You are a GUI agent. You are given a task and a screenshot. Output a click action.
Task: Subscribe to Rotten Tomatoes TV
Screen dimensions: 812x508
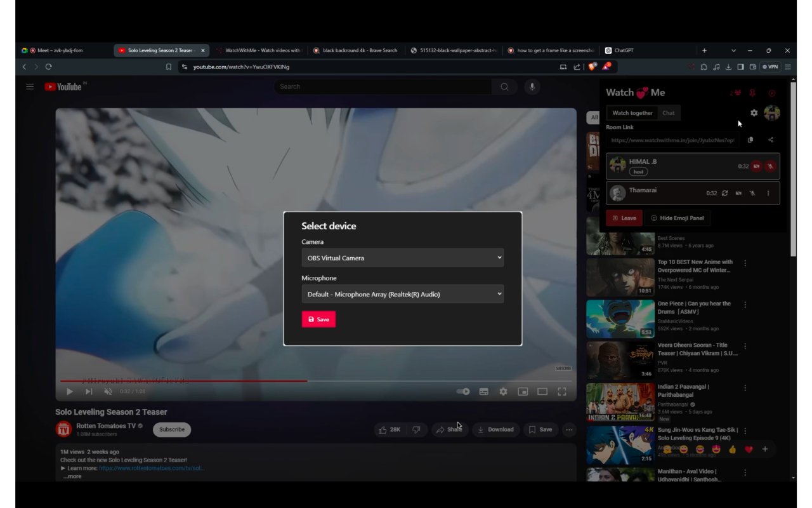[x=172, y=430]
